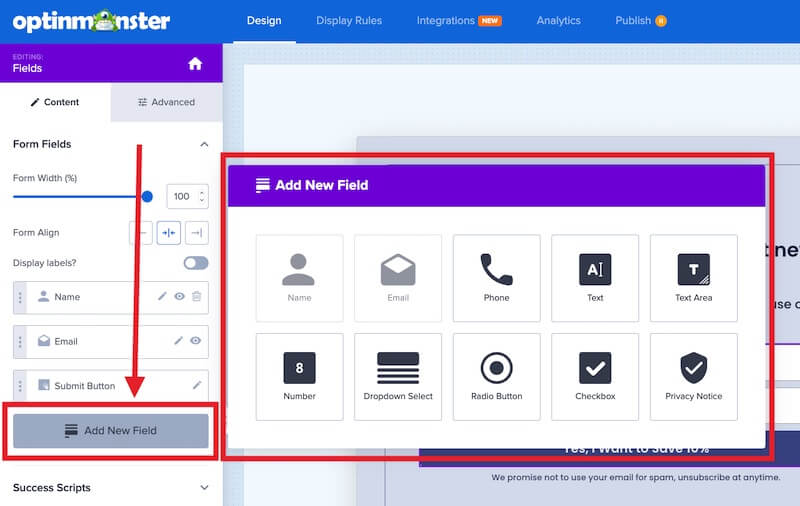
Task: Open the Display Rules tab
Action: pos(349,21)
